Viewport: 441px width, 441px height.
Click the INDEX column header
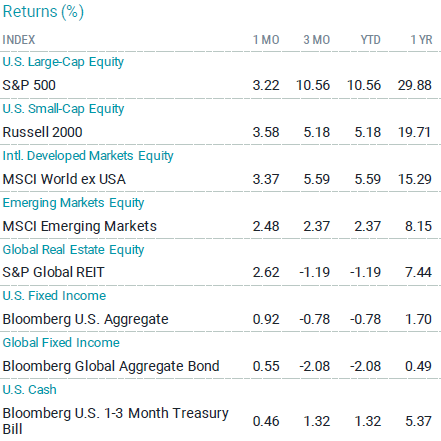pyautogui.click(x=19, y=40)
